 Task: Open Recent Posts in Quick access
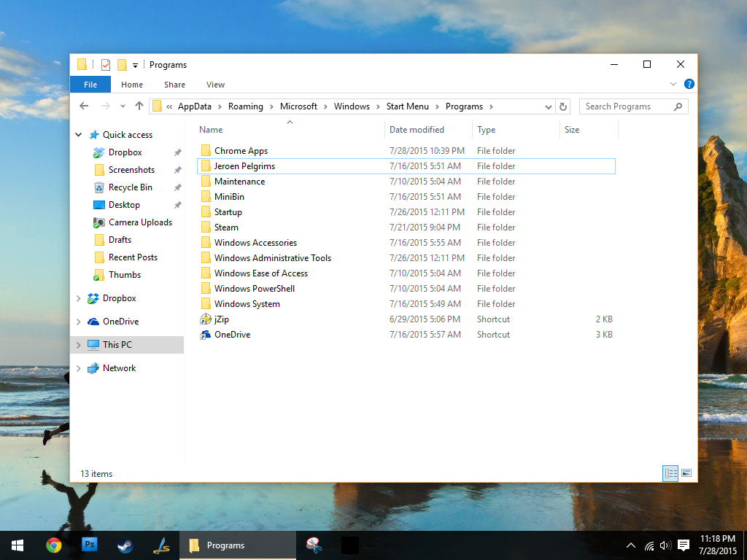[133, 257]
